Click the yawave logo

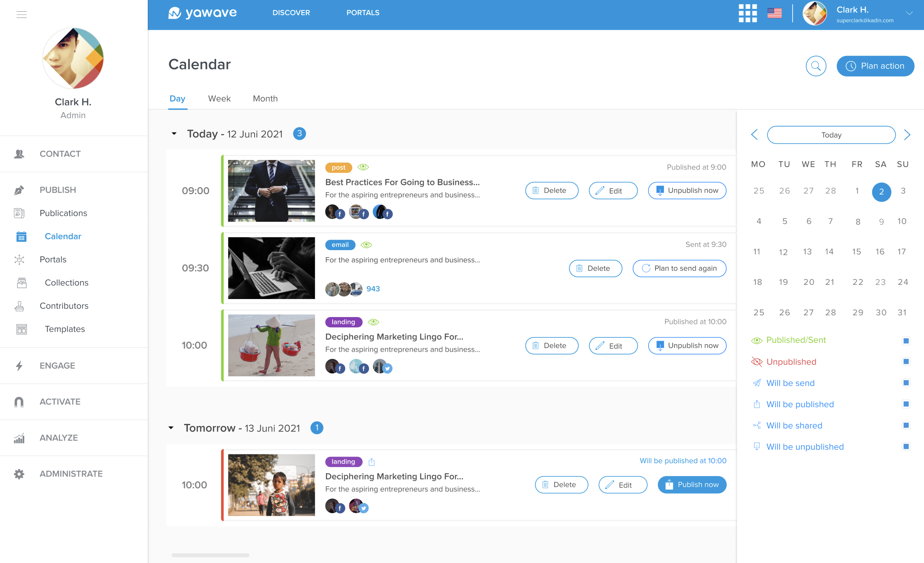tap(202, 13)
